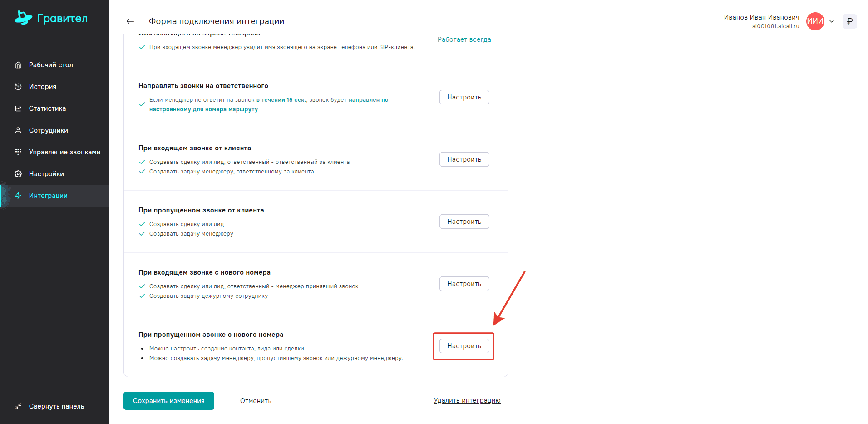Open the Интеграции menu item
Image resolution: width=868 pixels, height=424 pixels.
(48, 196)
